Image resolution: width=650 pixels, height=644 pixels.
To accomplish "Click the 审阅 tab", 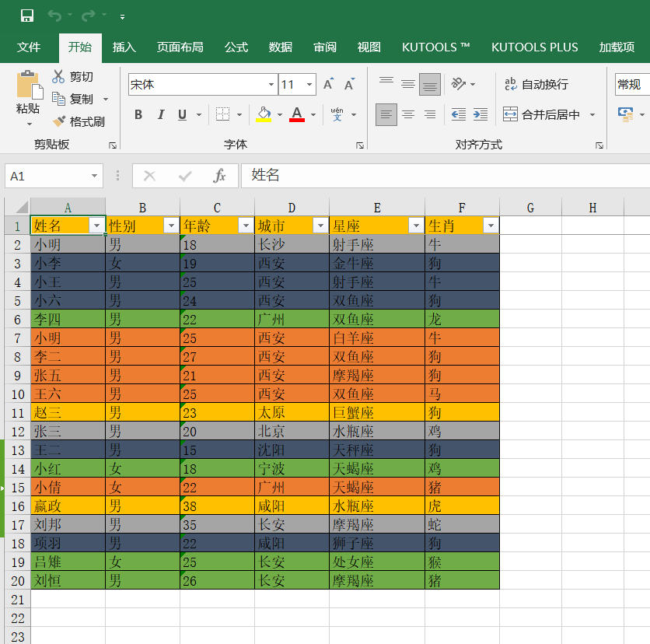I will click(x=324, y=47).
